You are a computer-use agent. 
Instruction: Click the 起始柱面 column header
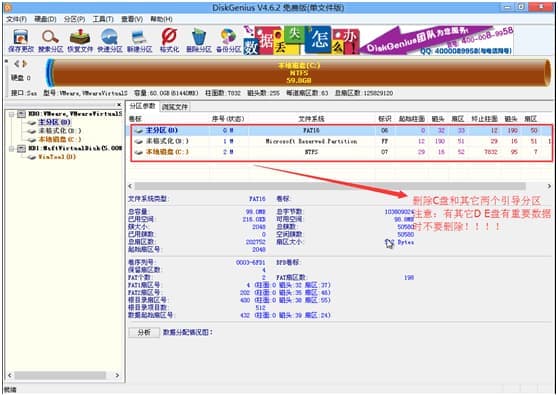click(412, 119)
